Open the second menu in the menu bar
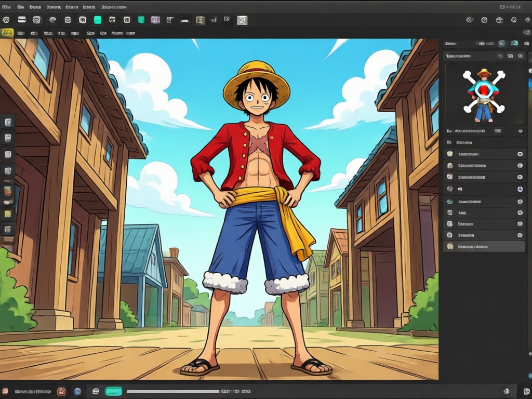Image resolution: width=532 pixels, height=399 pixels. [x=20, y=7]
